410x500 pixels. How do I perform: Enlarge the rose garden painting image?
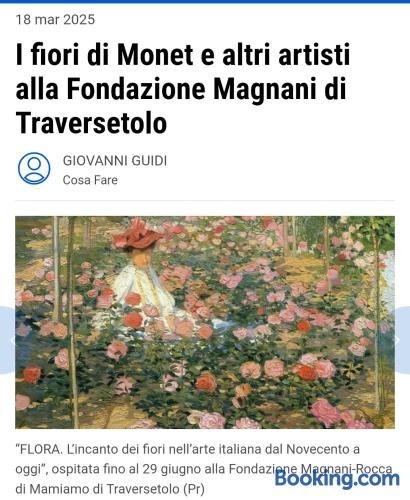[205, 322]
